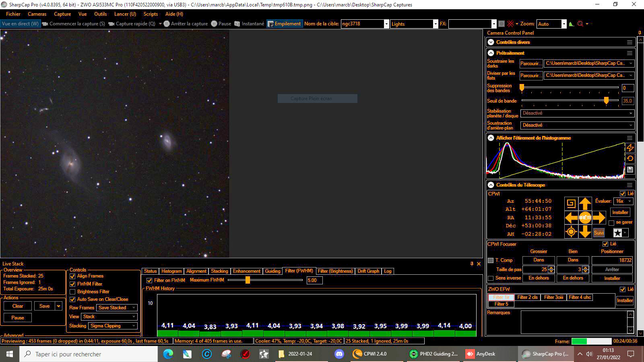The width and height of the screenshot is (644, 362).
Task: Click the Instantané snapshot toolbar button
Action: point(249,24)
